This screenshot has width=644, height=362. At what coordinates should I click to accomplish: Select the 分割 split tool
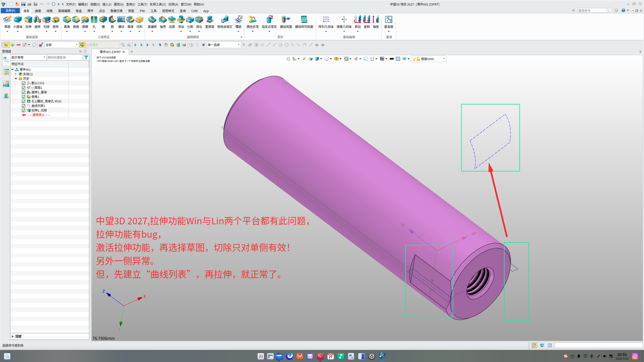coord(190,22)
